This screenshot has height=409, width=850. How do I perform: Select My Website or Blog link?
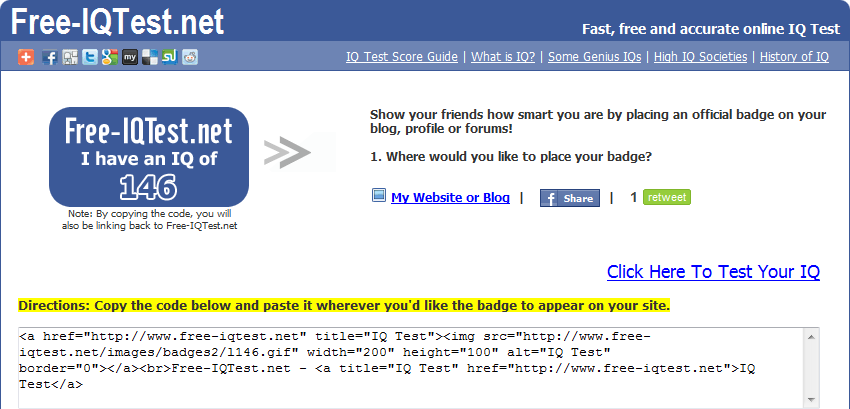450,198
